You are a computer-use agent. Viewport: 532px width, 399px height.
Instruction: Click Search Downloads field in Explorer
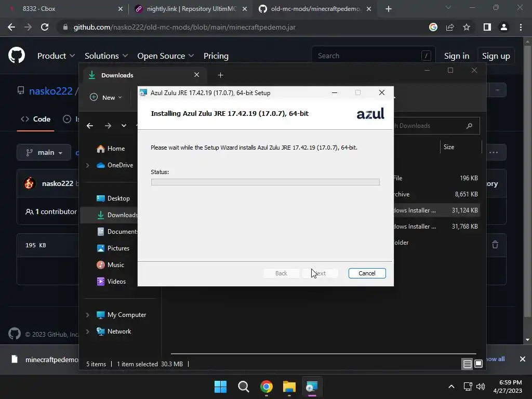coord(436,126)
